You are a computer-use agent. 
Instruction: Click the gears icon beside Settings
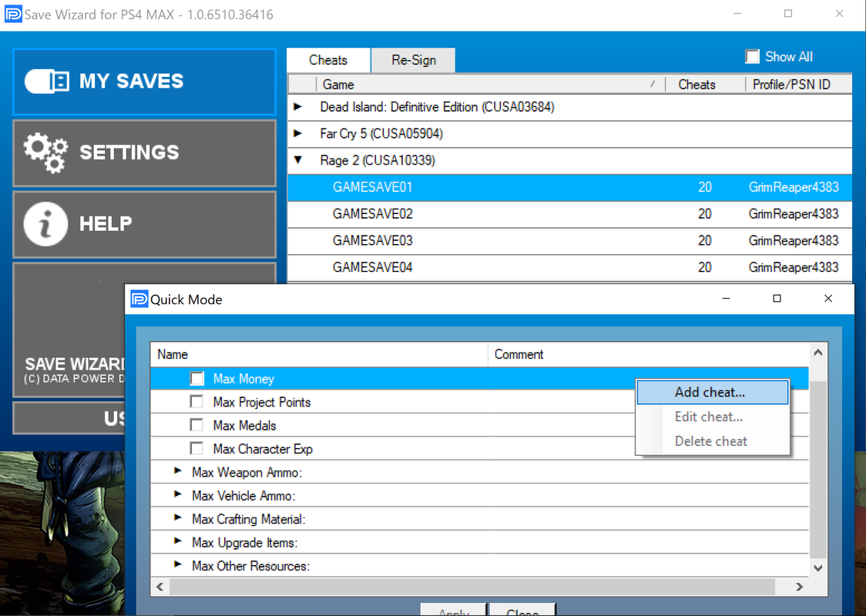[45, 152]
